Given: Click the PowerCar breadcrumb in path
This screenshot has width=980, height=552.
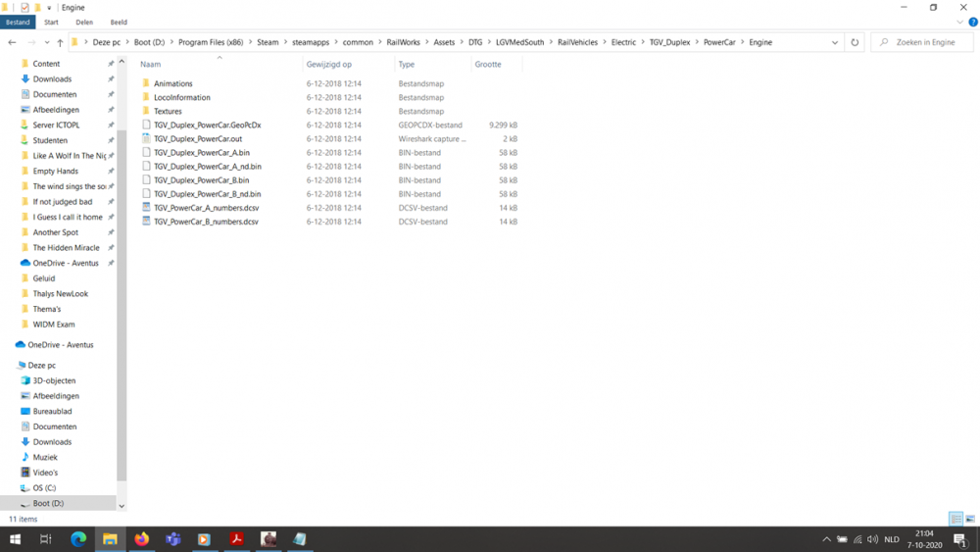Looking at the screenshot, I should (x=719, y=42).
